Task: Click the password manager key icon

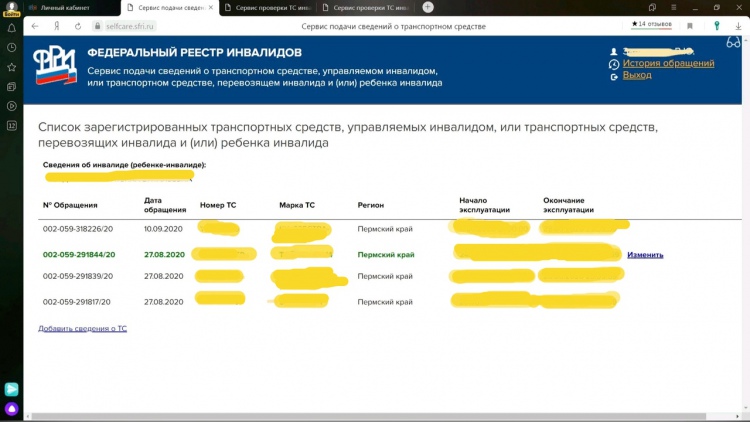Action: pos(717,25)
